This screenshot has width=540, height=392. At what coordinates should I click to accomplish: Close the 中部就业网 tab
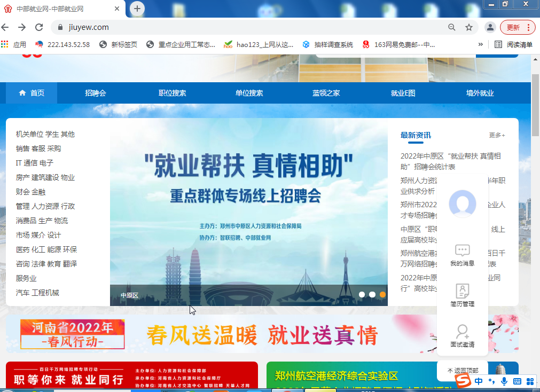[117, 9]
